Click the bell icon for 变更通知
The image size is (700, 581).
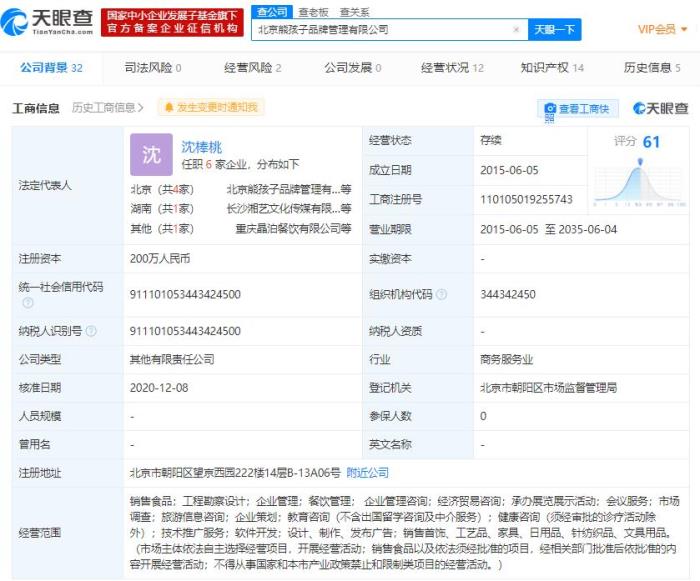click(x=169, y=108)
